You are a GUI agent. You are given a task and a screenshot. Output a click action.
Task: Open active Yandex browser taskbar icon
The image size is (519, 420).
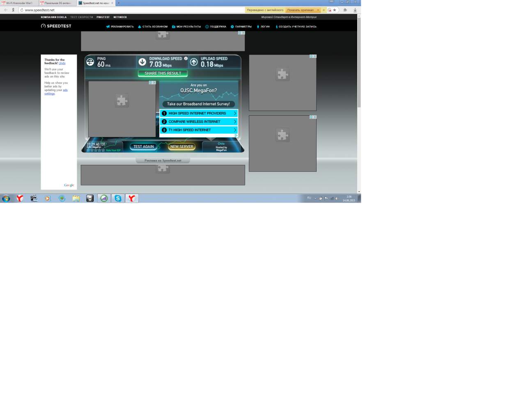pos(132,199)
